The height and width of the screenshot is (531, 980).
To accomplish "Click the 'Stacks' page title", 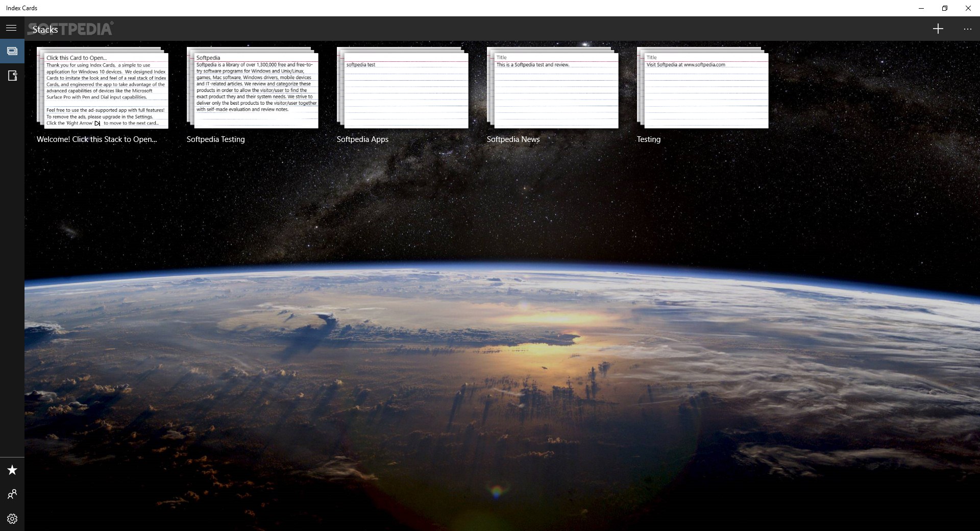I will click(45, 30).
